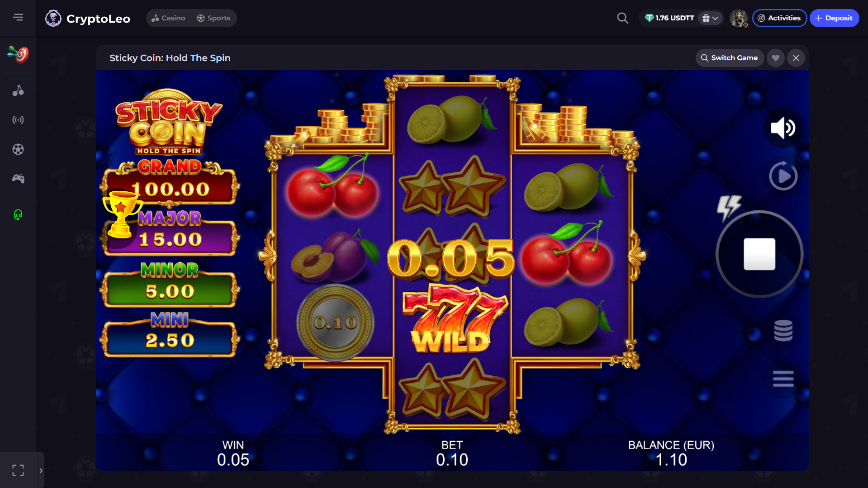The height and width of the screenshot is (488, 868).
Task: Open the Sports tab
Action: point(213,18)
